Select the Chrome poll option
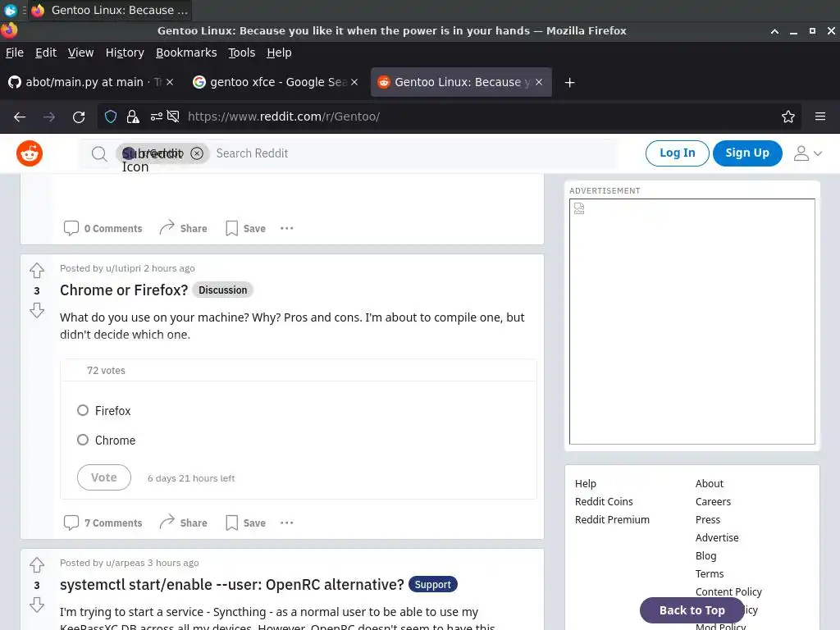Image resolution: width=840 pixels, height=630 pixels. coord(83,440)
